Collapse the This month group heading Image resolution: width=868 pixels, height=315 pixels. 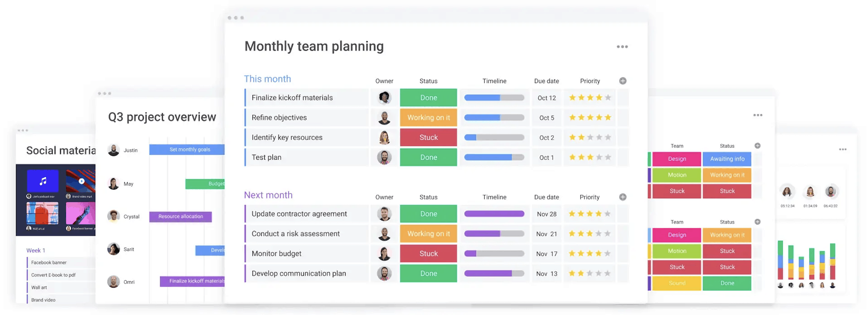268,79
